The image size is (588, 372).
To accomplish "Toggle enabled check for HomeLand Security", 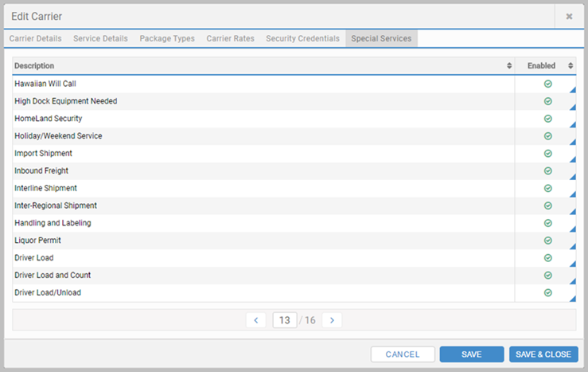I will 548,119.
